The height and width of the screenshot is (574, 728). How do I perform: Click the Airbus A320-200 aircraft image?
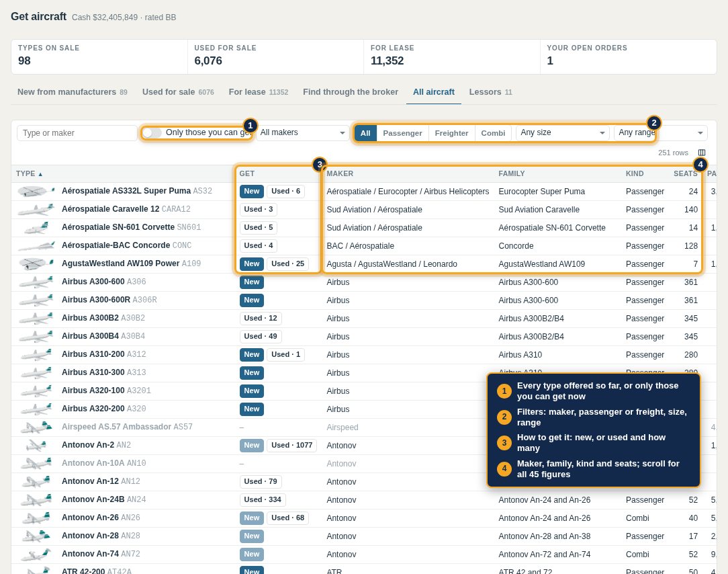(36, 409)
